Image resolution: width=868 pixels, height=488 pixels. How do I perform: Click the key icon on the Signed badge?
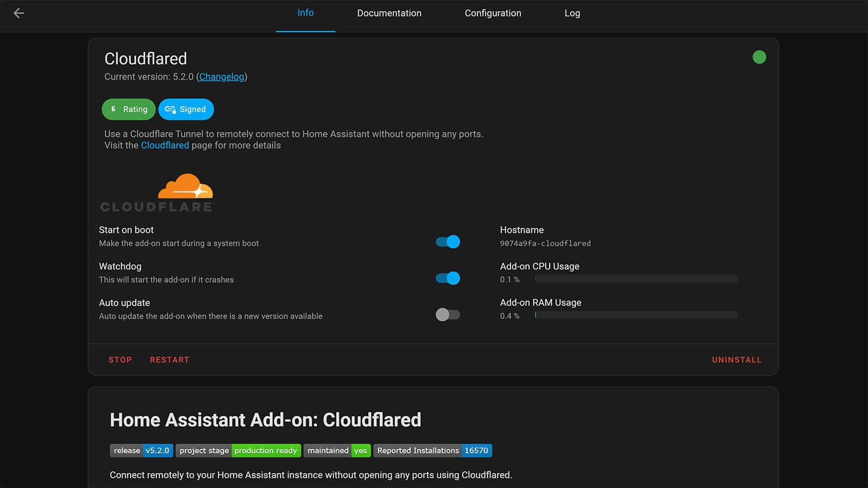pyautogui.click(x=171, y=109)
